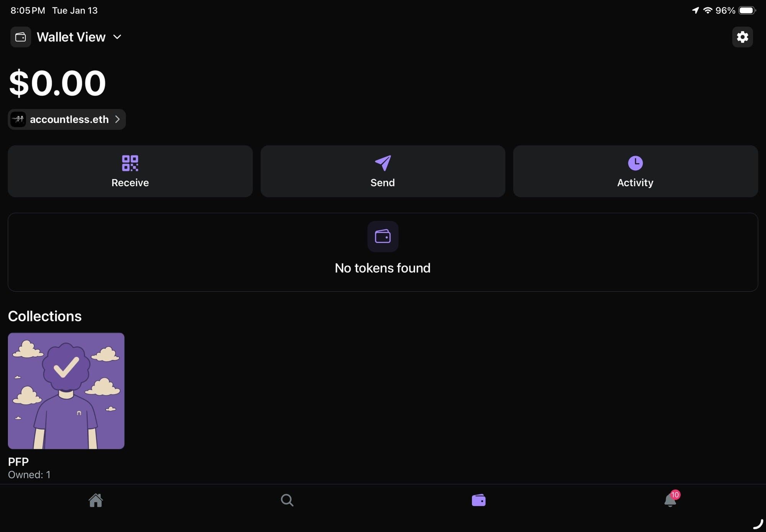
Task: Tap the Receive QR code button
Action: 130,171
